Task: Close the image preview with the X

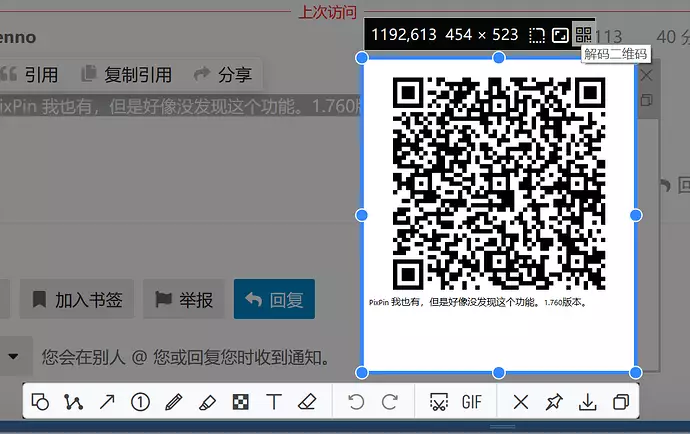Action: (646, 75)
